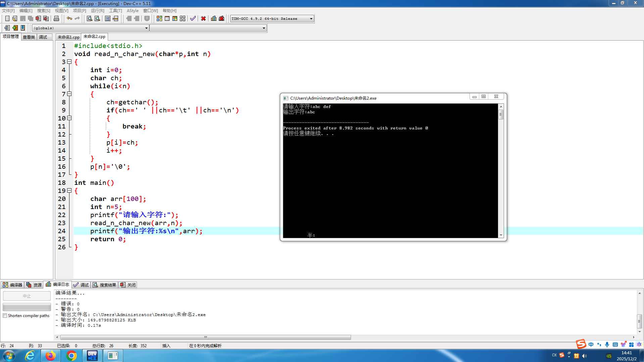Open the 文件[F] menu
This screenshot has height=362, width=644.
(x=8, y=11)
